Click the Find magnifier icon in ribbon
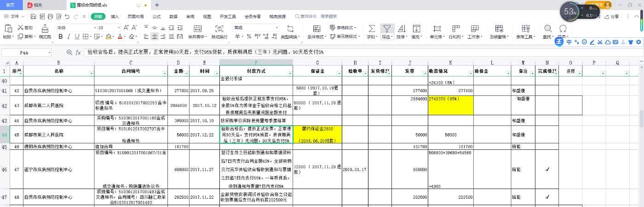This screenshot has height=207, width=644. point(548,28)
